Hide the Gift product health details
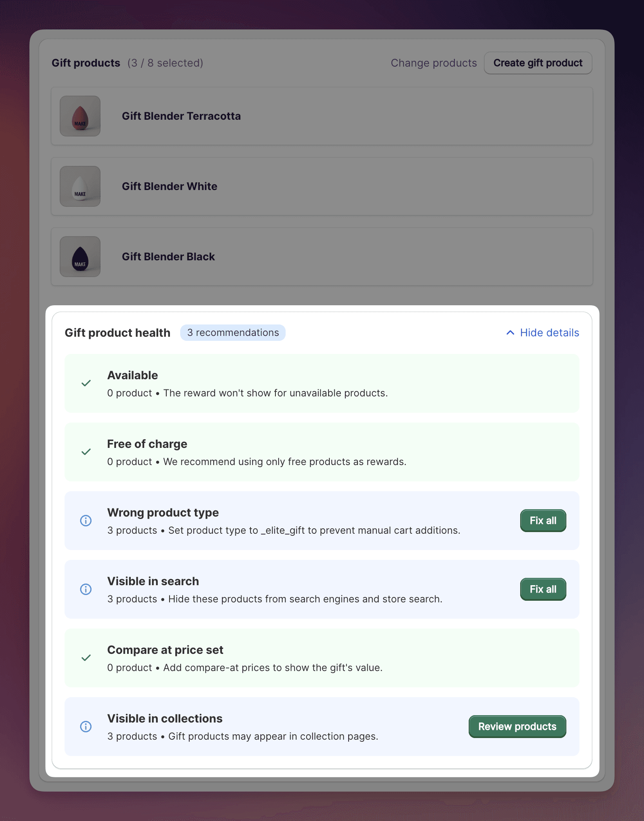The width and height of the screenshot is (644, 821). (x=549, y=333)
